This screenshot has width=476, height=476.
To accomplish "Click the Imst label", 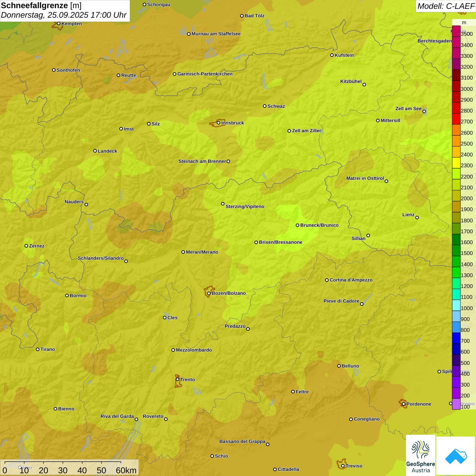I will click(129, 129).
